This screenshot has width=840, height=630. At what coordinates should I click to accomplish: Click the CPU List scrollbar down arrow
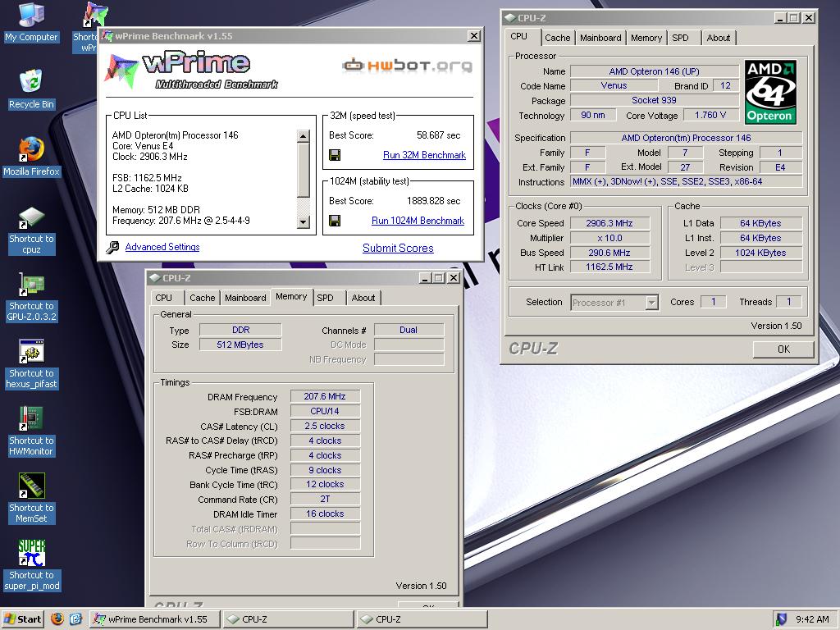(304, 221)
